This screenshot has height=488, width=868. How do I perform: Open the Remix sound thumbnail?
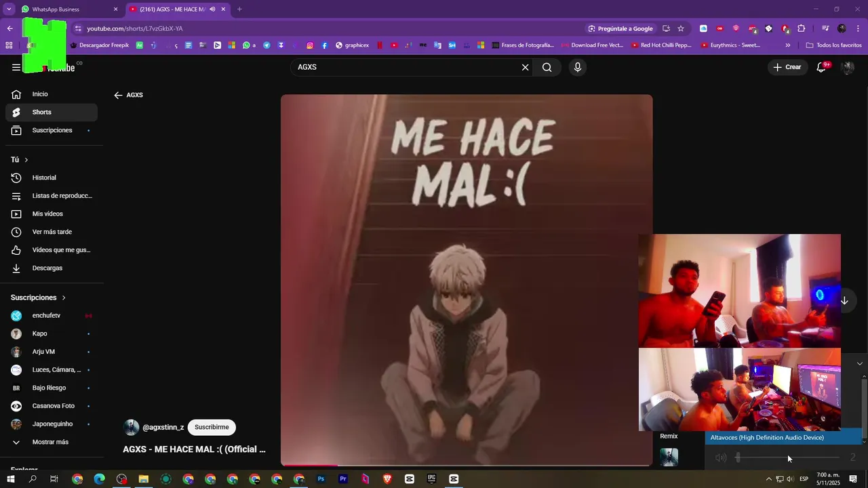pyautogui.click(x=669, y=457)
